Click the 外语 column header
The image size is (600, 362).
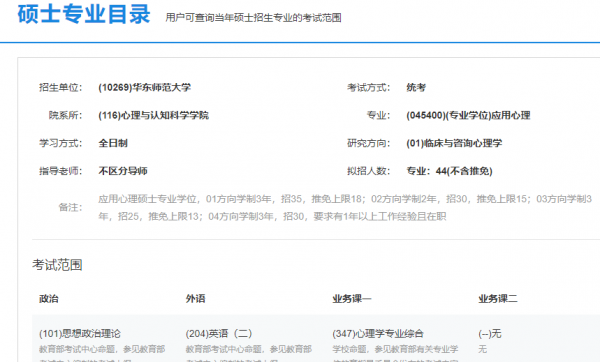click(196, 299)
